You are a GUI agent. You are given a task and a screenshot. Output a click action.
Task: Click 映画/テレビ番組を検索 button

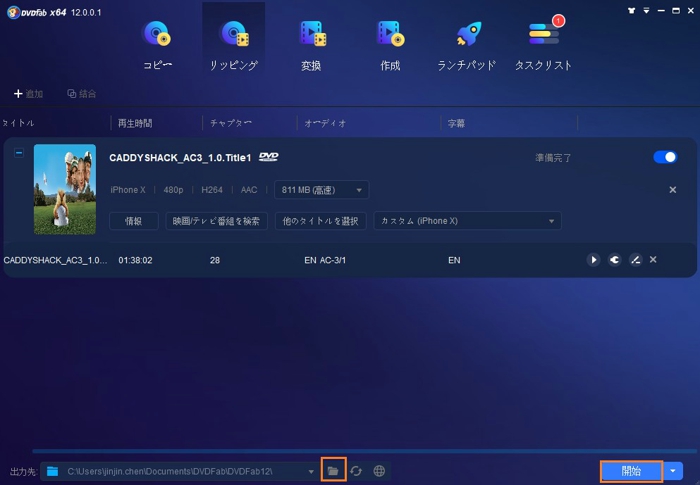click(216, 221)
